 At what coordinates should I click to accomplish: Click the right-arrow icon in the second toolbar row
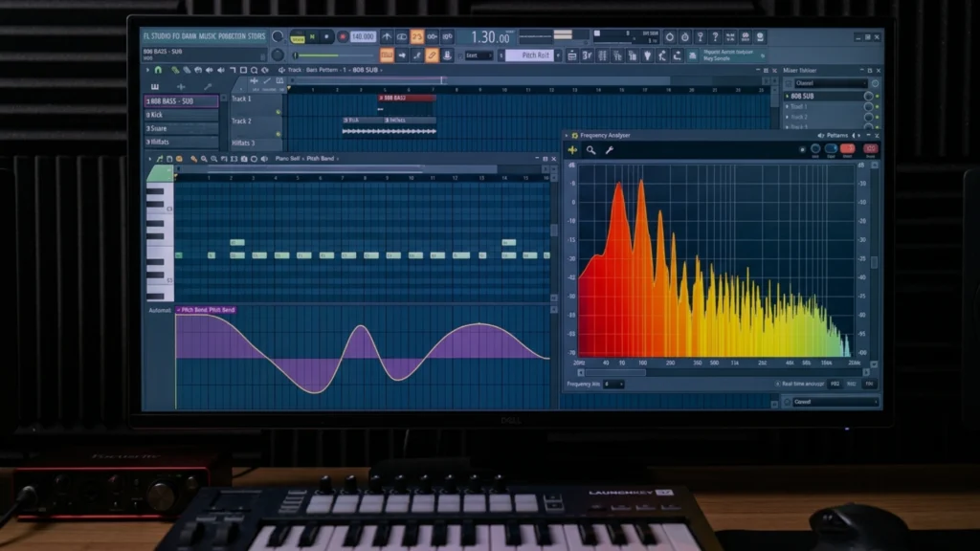(x=402, y=55)
